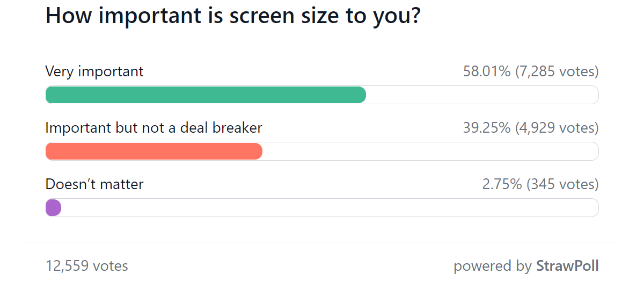644x281 pixels.
Task: Click the empty part of the coral bar track
Action: 430,151
